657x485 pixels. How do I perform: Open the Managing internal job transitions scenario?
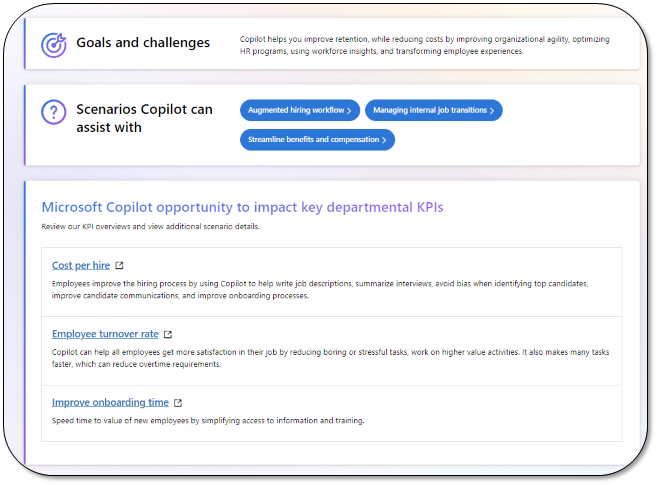point(434,110)
